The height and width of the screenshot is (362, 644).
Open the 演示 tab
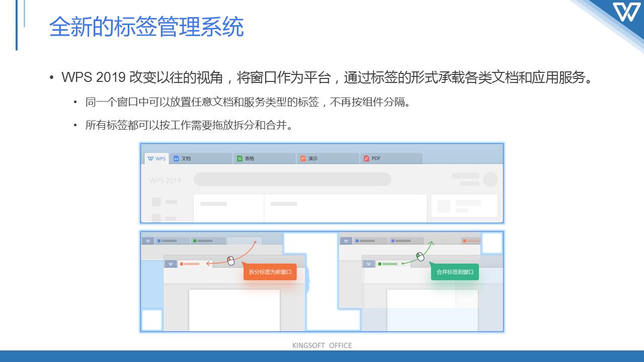coord(328,158)
